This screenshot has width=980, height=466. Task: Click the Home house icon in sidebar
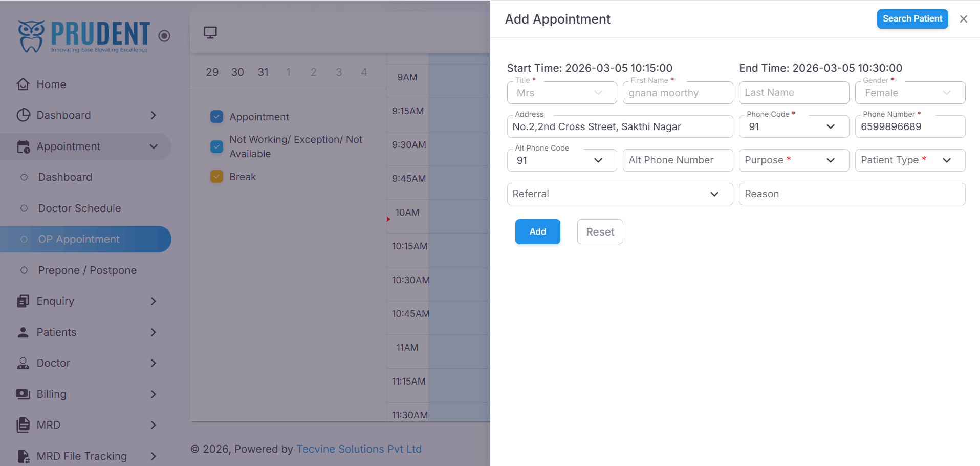pos(23,84)
